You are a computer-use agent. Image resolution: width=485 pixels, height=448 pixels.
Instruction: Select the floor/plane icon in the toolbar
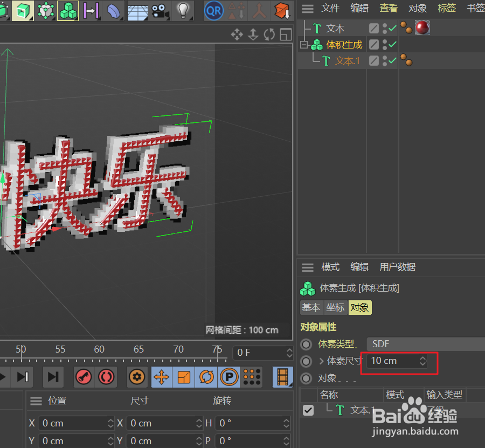click(x=137, y=11)
